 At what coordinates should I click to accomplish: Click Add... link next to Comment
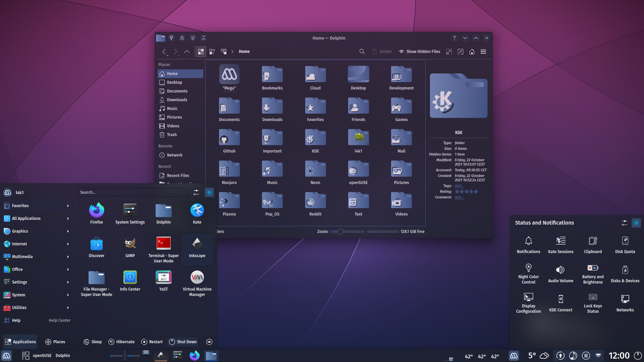click(459, 197)
